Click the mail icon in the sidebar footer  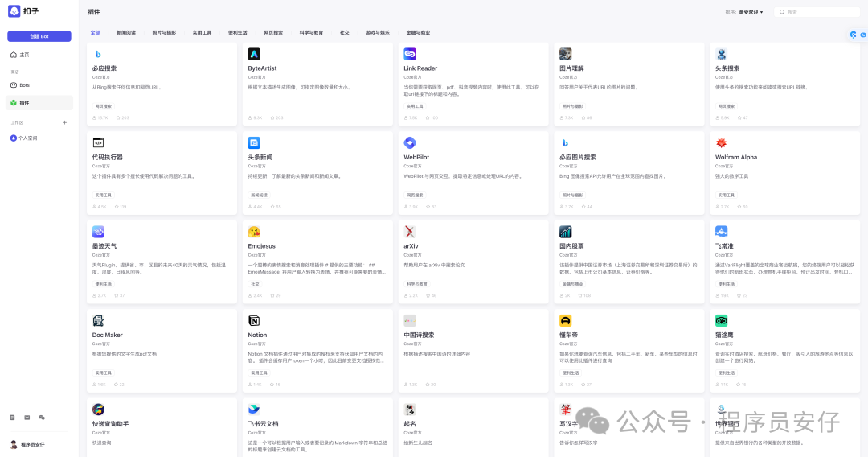27,418
